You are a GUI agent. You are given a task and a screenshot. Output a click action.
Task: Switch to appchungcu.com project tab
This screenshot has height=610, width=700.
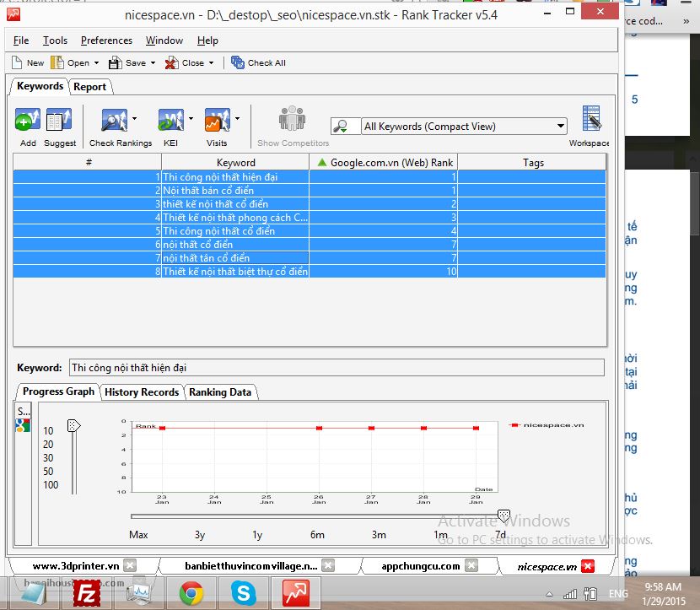tap(420, 566)
